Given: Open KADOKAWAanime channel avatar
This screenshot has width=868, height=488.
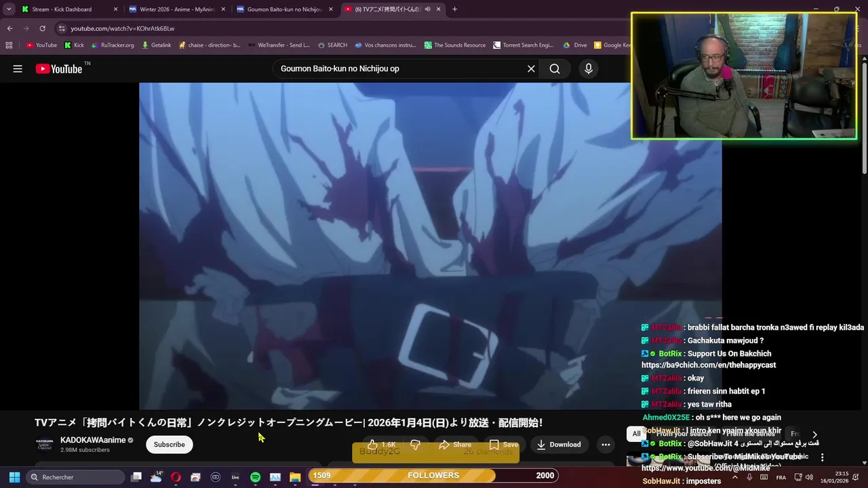Looking at the screenshot, I should coord(44,445).
